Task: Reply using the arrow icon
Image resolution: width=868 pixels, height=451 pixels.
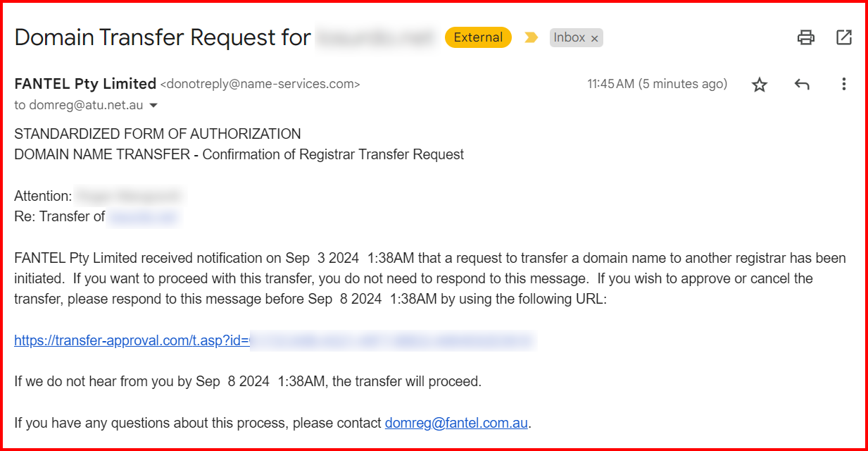Action: point(802,85)
